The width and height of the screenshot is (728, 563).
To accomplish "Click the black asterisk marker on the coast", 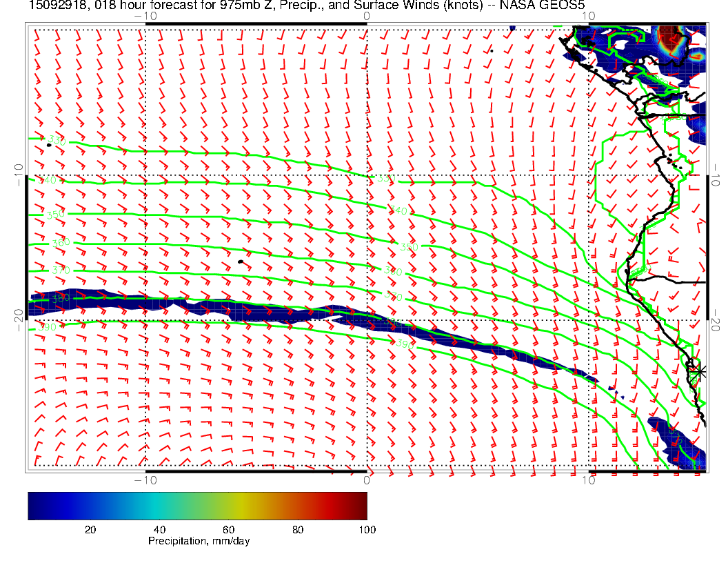I will pyautogui.click(x=700, y=371).
